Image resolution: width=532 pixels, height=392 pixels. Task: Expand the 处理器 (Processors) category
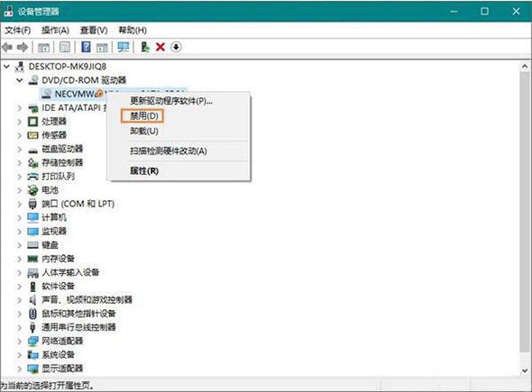(x=19, y=121)
